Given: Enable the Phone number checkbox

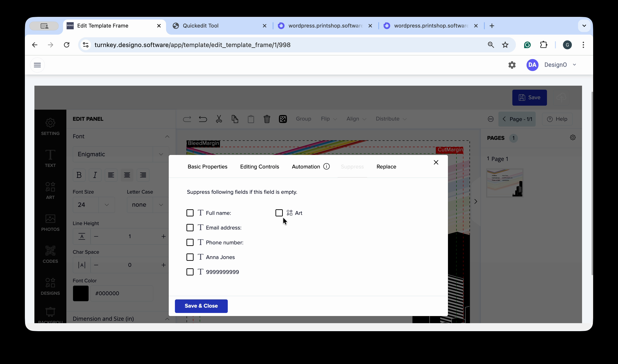Looking at the screenshot, I should click(x=190, y=242).
